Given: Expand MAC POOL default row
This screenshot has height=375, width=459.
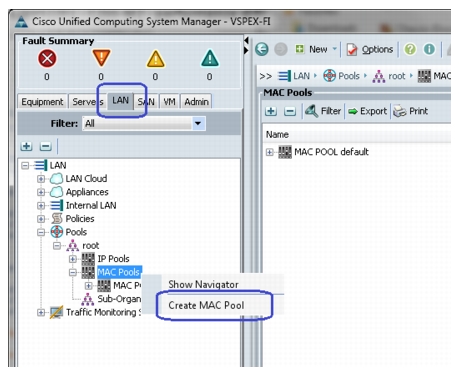Looking at the screenshot, I should click(x=269, y=152).
